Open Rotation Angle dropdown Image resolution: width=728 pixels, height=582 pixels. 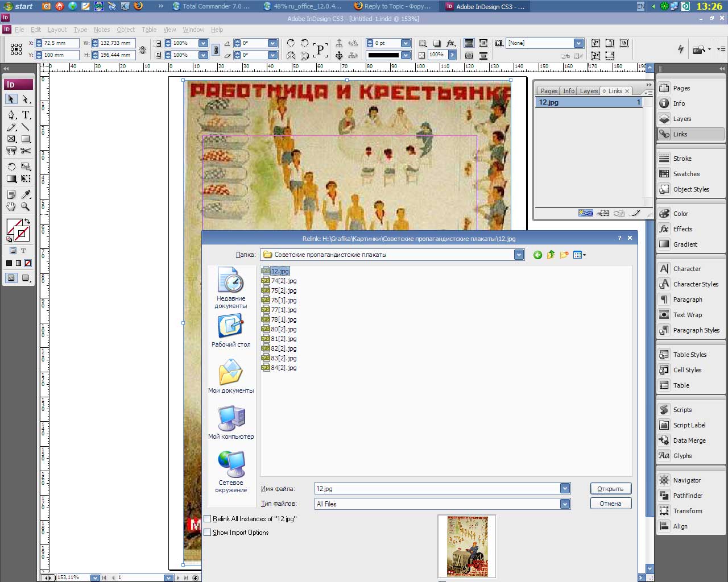tap(272, 43)
